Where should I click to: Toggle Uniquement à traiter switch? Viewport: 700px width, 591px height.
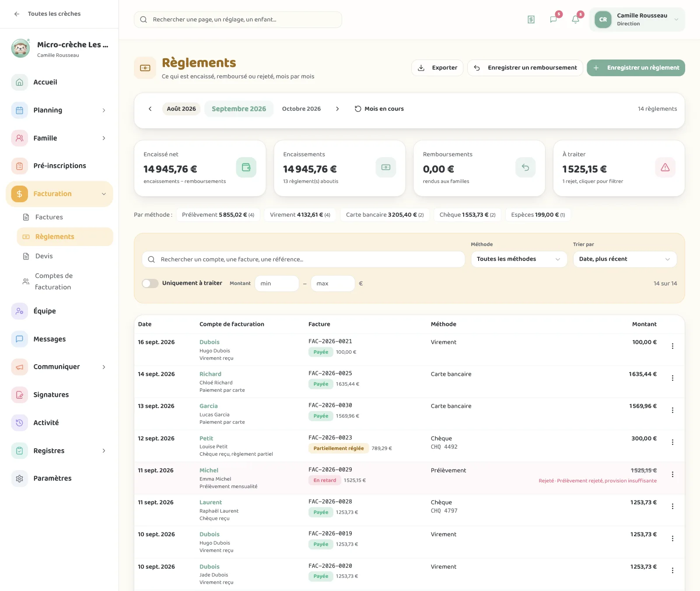click(x=150, y=283)
